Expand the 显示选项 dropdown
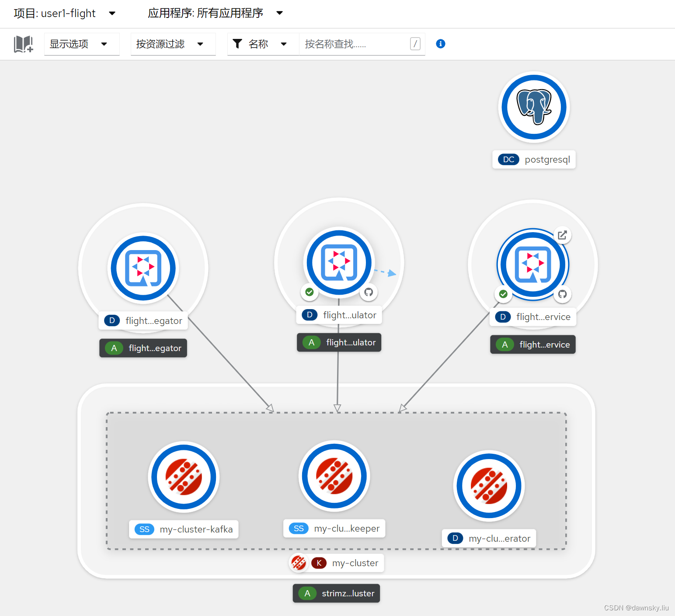The image size is (675, 616). [x=82, y=44]
